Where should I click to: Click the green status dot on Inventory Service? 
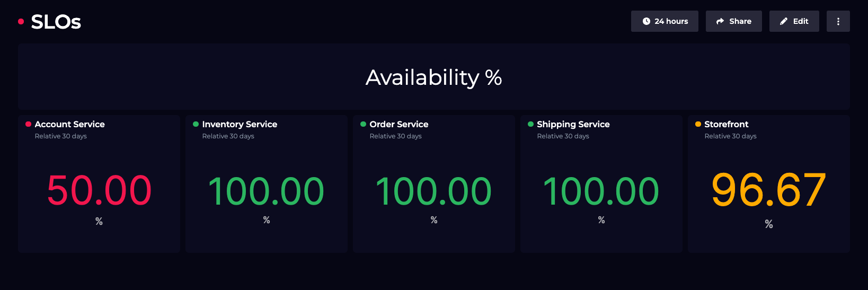pos(196,124)
